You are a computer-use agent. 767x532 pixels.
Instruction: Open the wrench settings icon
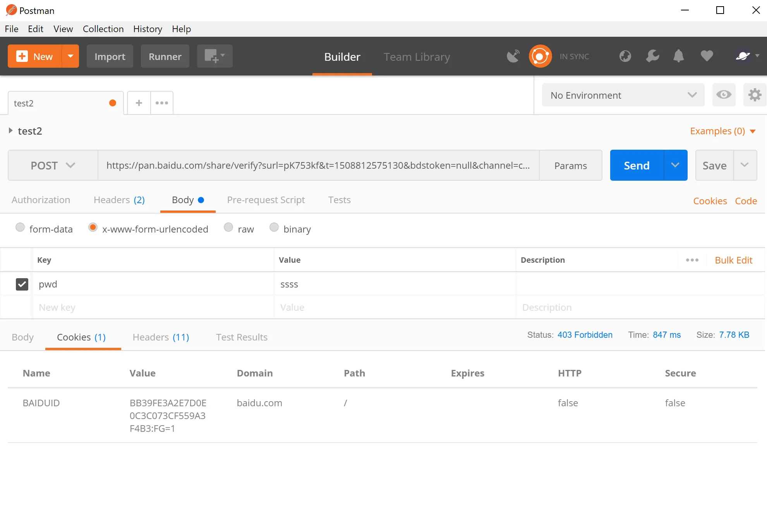[x=652, y=56]
